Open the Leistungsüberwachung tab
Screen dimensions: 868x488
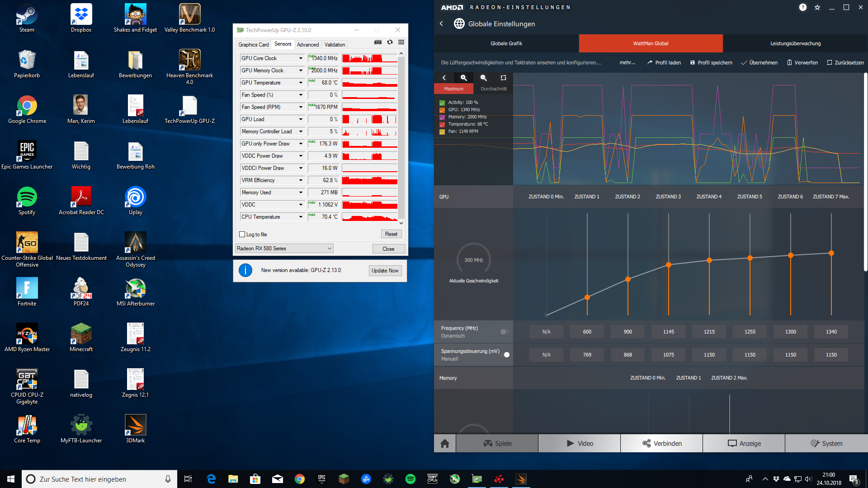point(795,43)
